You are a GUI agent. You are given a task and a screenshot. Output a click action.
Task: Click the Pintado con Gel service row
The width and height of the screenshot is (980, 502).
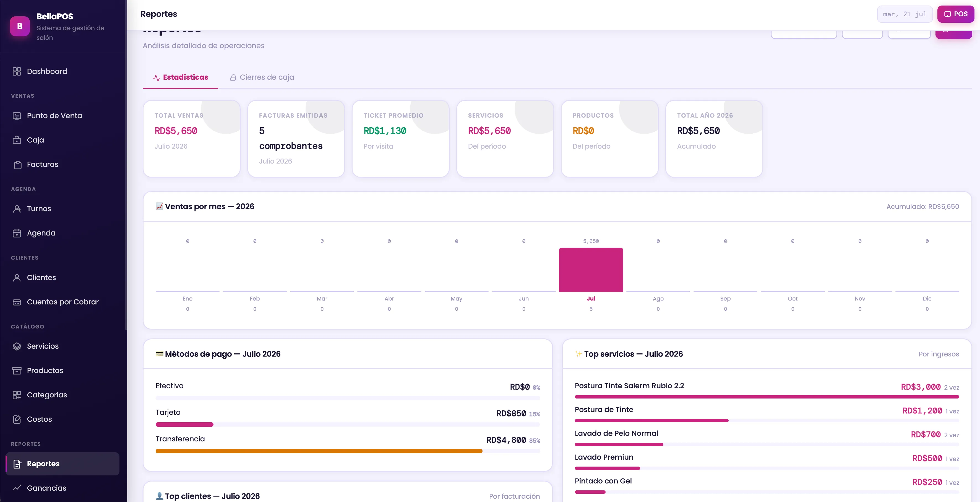tap(767, 486)
